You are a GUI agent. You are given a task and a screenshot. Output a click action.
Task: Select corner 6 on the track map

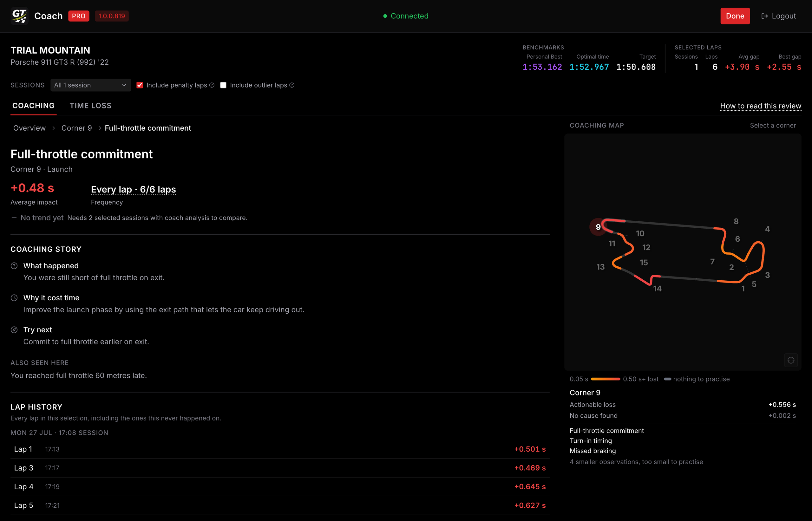737,239
